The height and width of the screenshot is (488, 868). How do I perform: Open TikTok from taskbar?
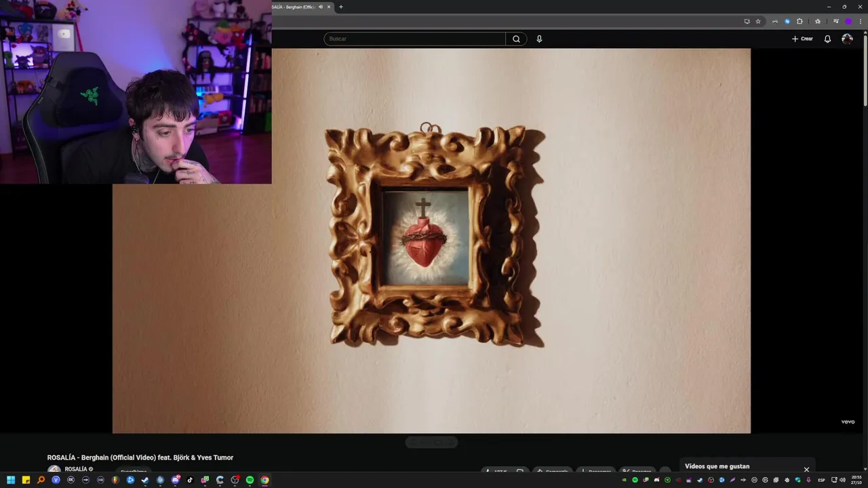coord(190,480)
